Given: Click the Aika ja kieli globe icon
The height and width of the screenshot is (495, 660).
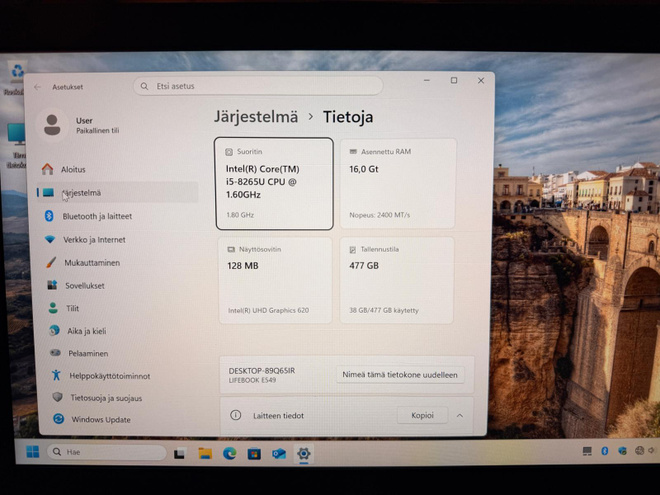Looking at the screenshot, I should pyautogui.click(x=54, y=330).
